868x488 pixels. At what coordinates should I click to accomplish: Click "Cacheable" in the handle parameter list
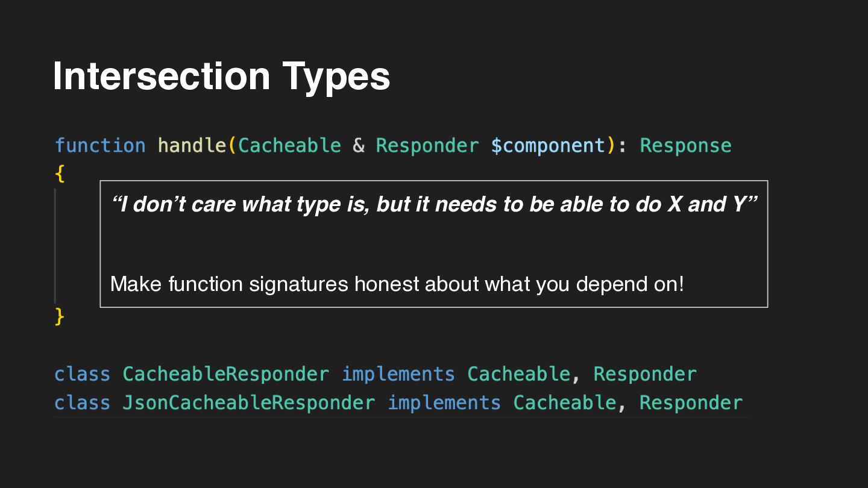click(290, 146)
